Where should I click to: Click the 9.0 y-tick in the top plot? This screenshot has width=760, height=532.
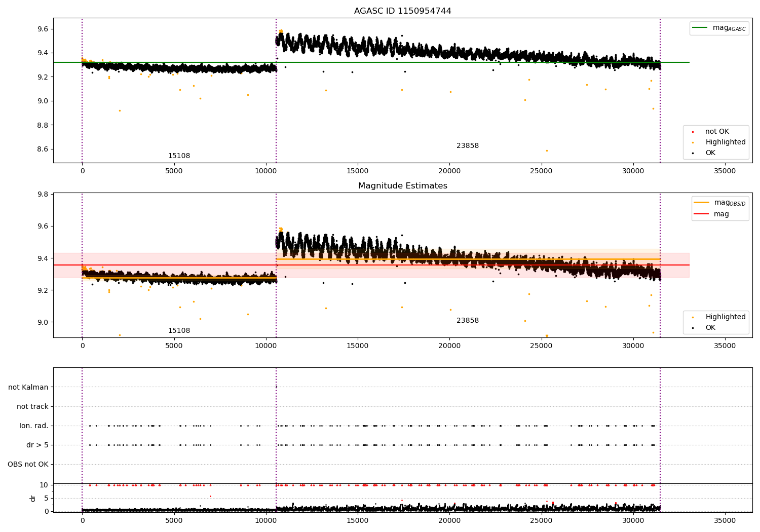[43, 101]
